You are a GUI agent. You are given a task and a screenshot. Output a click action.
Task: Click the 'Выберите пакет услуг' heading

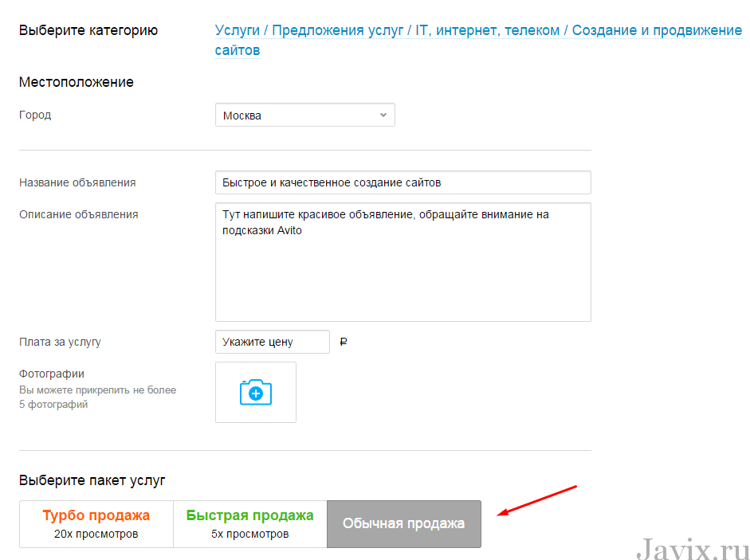coord(92,480)
